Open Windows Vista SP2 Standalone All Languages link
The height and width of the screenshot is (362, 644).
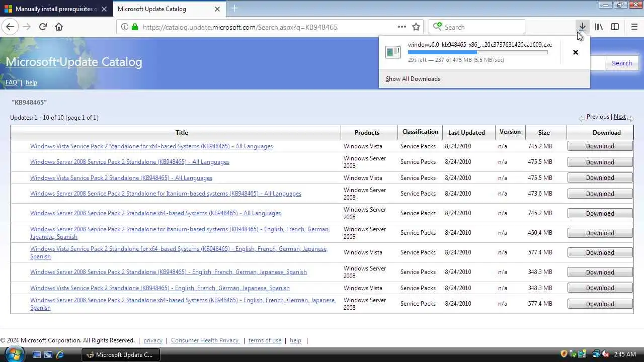121,178
